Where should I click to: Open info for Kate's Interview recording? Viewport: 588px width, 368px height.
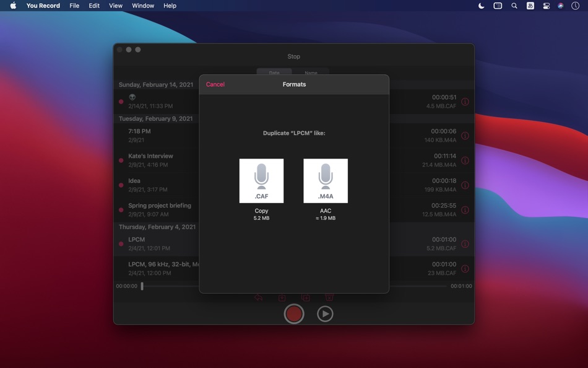464,160
